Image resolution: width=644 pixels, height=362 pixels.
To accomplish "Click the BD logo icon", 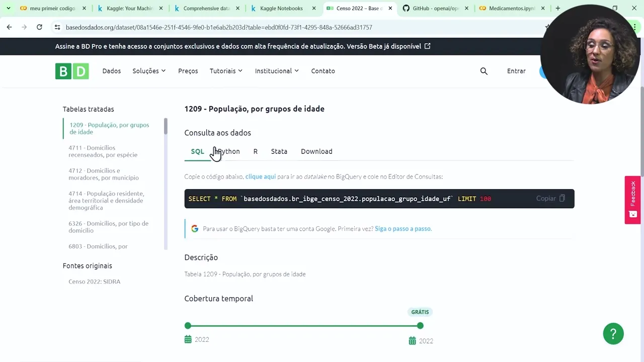I will click(72, 71).
